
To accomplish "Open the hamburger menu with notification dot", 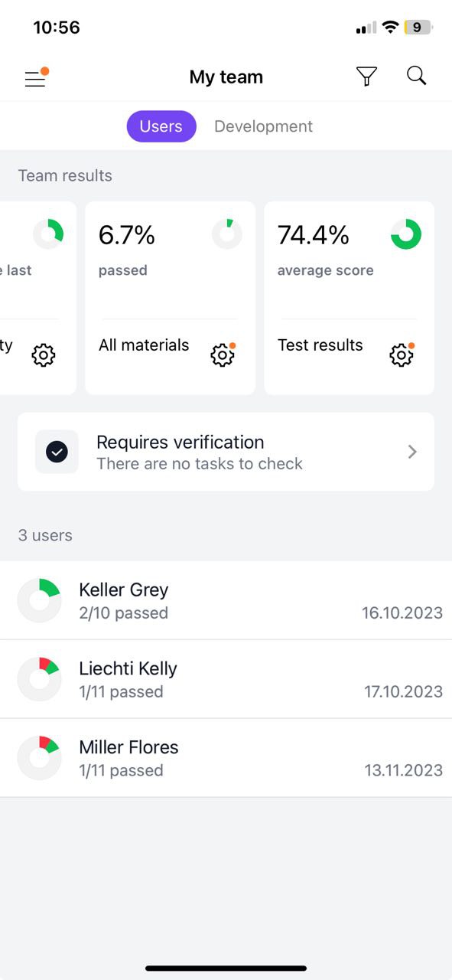I will 36,77.
